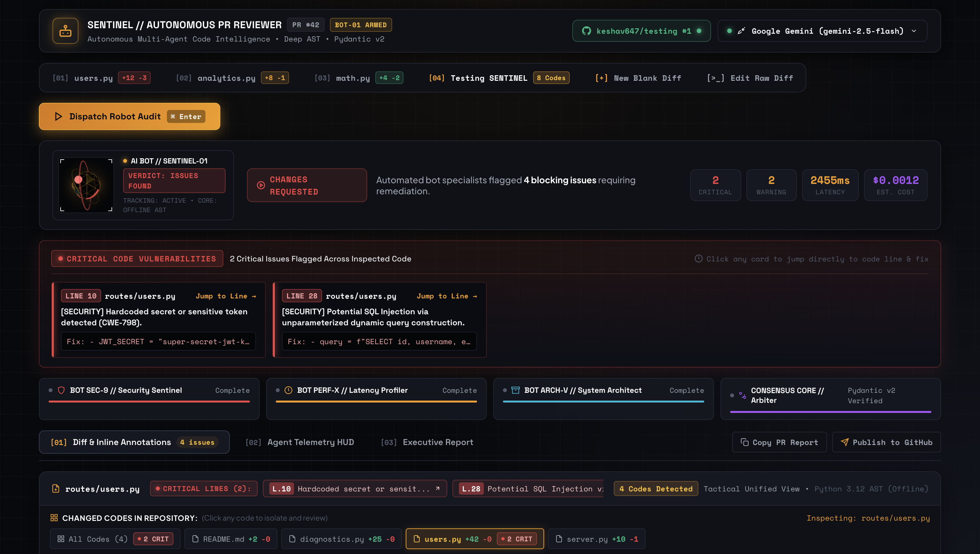The image size is (980, 554).
Task: Select Diff & Inline Annotations tab
Action: click(134, 442)
